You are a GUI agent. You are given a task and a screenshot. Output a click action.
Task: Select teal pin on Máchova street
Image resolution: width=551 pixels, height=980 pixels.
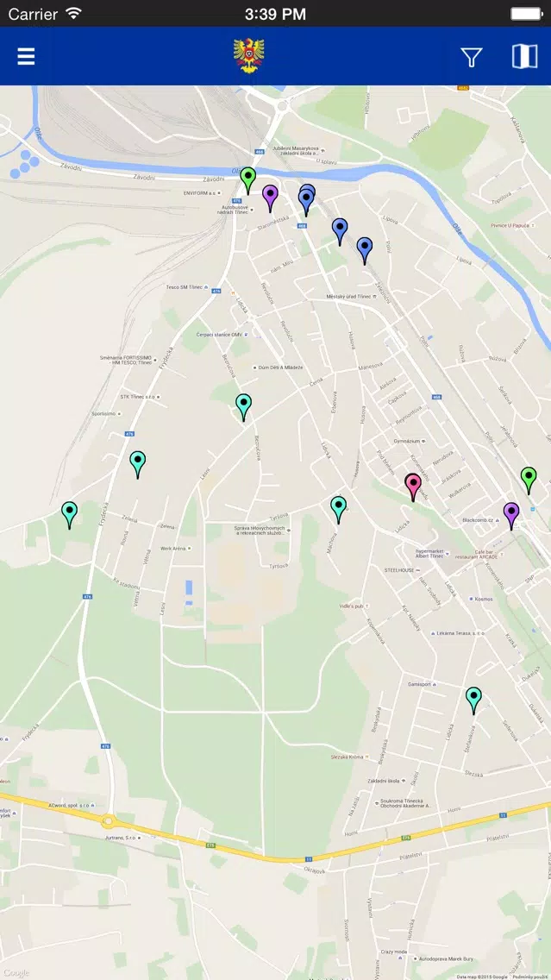(339, 510)
